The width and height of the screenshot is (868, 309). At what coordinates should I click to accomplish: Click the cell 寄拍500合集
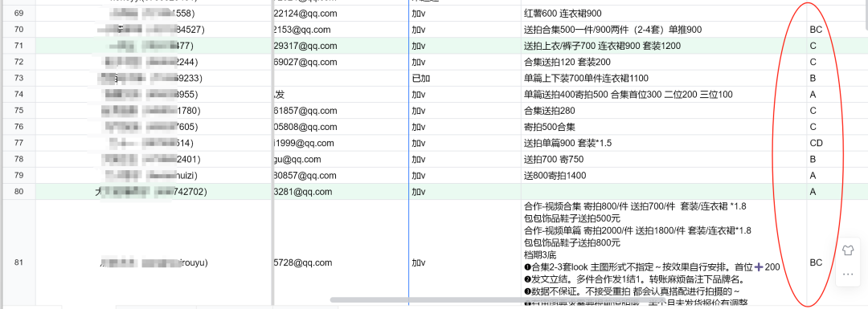(663, 127)
